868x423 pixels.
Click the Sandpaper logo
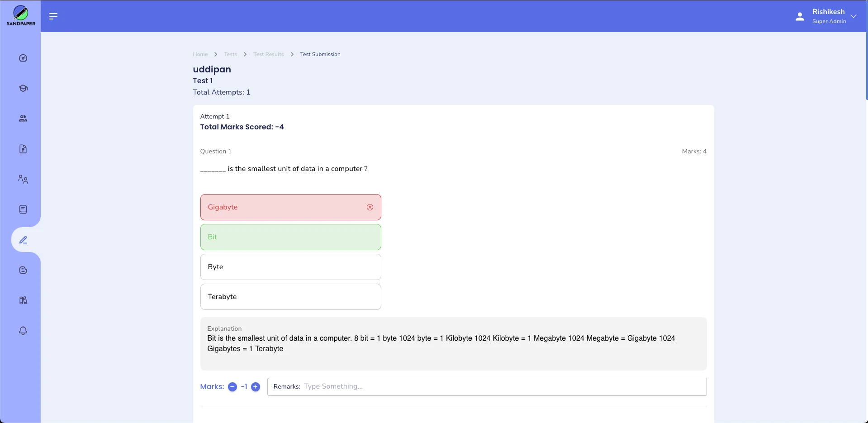point(21,16)
